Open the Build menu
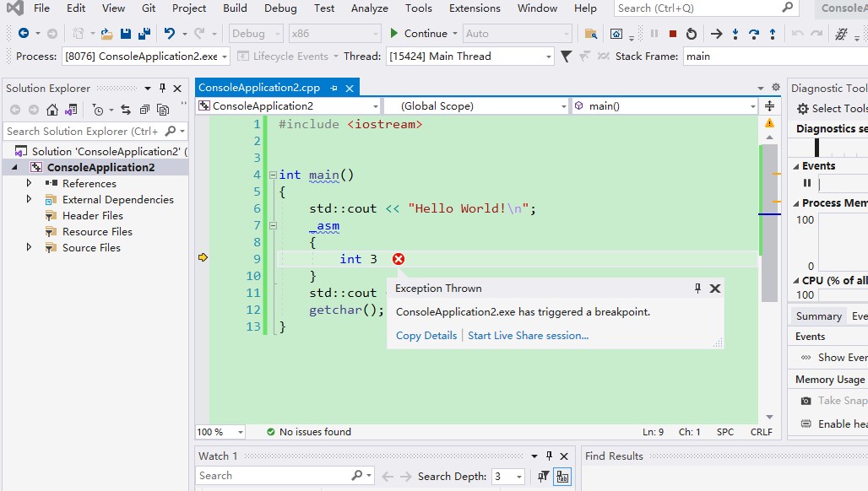 [x=235, y=8]
